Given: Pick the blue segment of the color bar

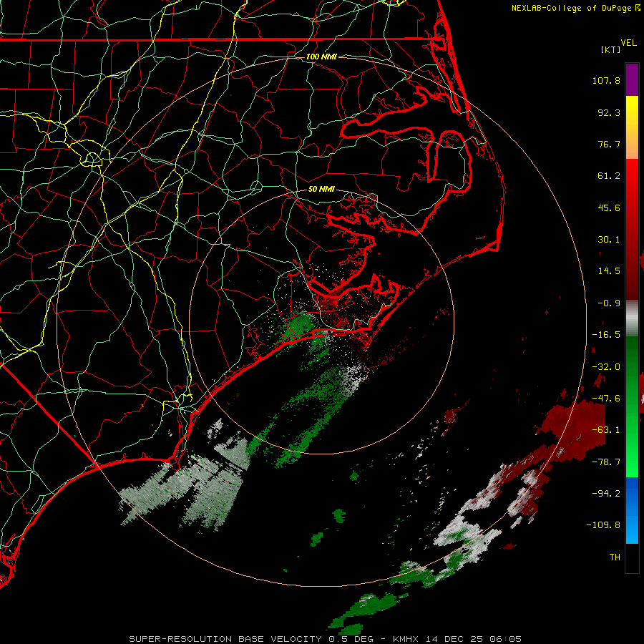Looking at the screenshot, I should point(632,510).
